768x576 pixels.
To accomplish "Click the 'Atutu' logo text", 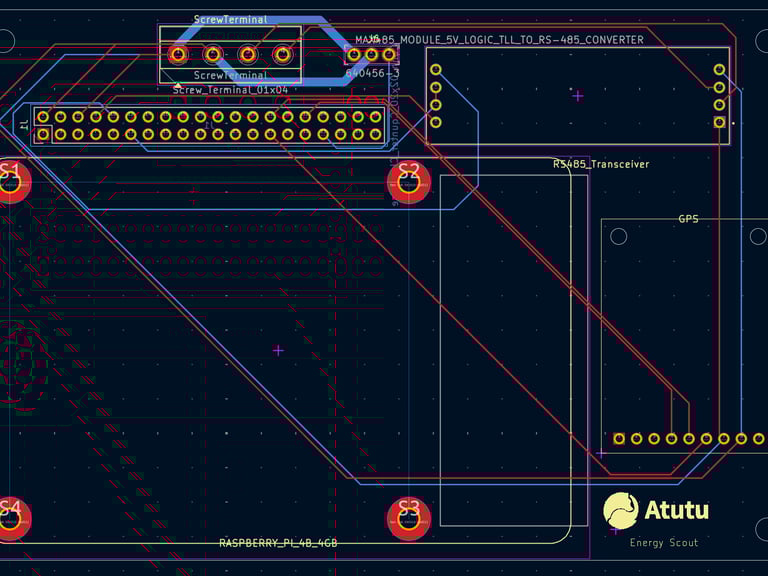I will coord(676,510).
